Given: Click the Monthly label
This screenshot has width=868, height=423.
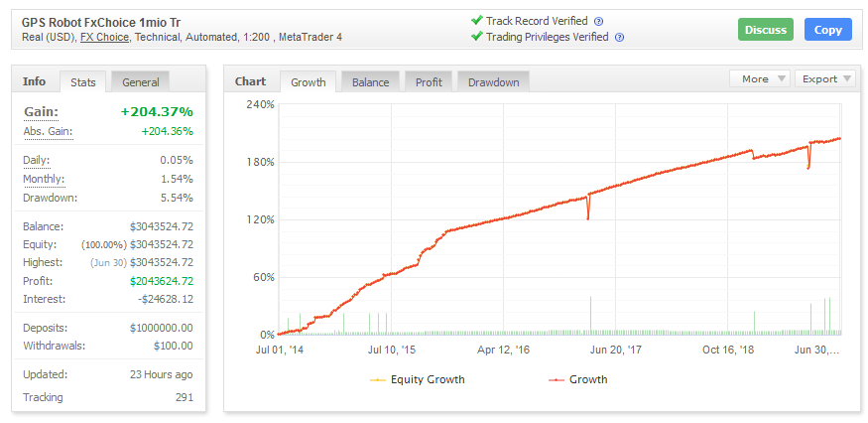Looking at the screenshot, I should point(45,179).
